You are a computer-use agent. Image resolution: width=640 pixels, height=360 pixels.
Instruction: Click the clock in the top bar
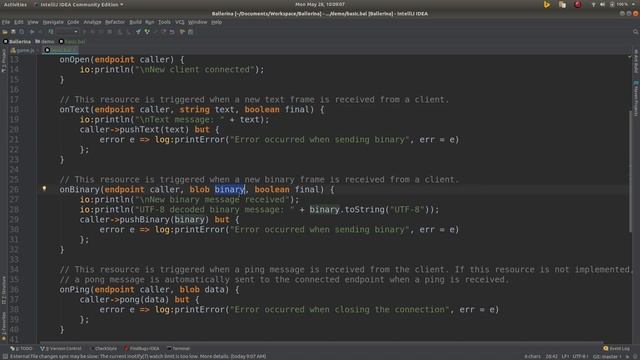320,4
